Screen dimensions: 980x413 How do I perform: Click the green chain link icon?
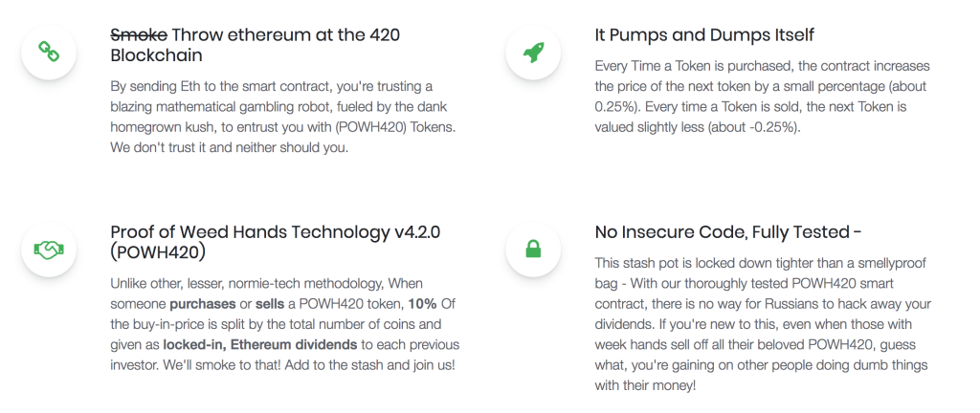pyautogui.click(x=49, y=52)
